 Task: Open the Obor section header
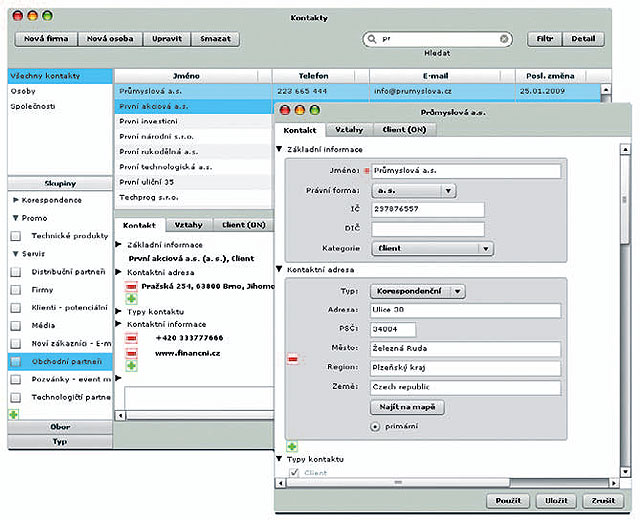click(x=60, y=427)
